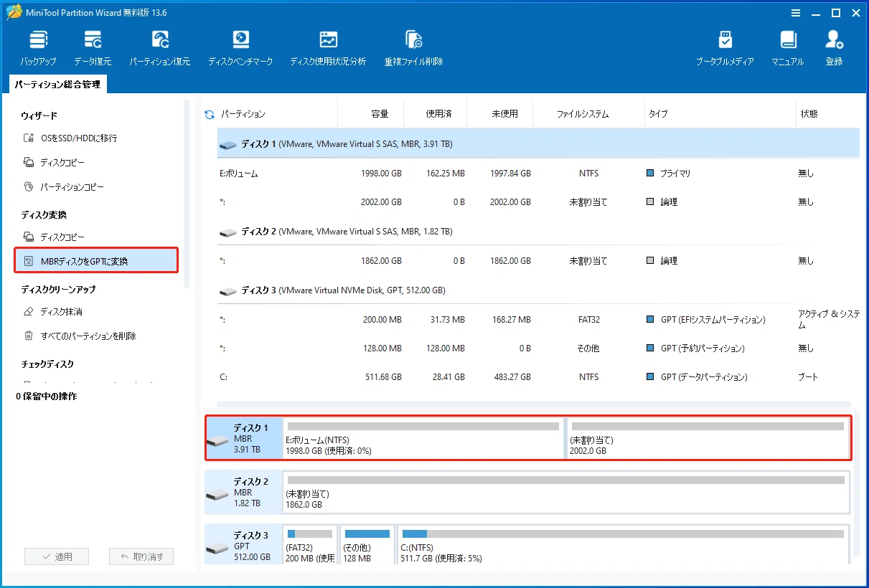The height and width of the screenshot is (588, 869).
Task: Select the 128.00 MB その他 row
Action: point(538,348)
